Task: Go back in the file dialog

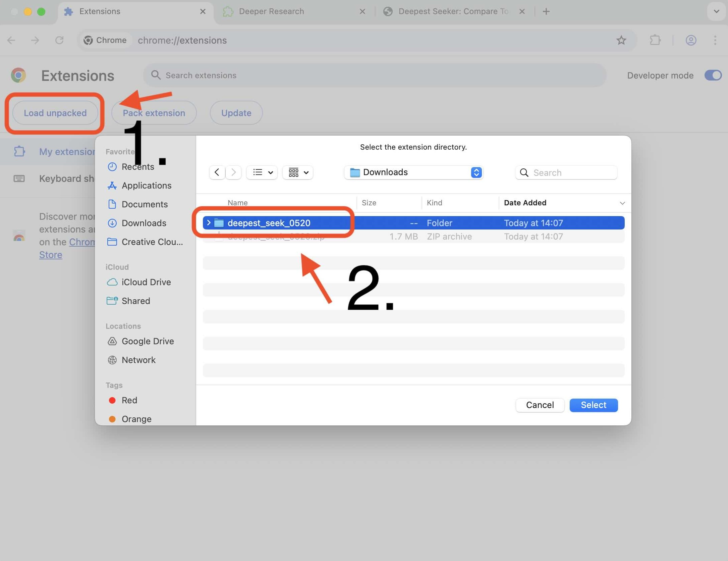Action: click(x=217, y=172)
